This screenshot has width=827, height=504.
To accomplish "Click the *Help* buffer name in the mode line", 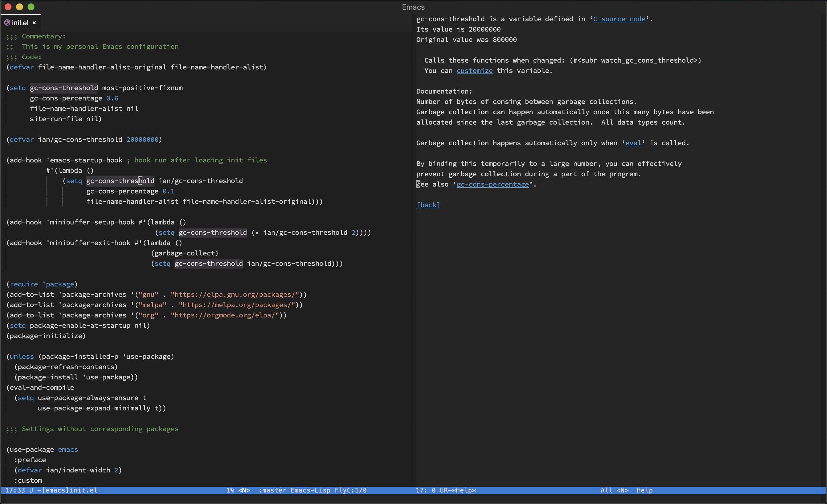I will pos(464,490).
